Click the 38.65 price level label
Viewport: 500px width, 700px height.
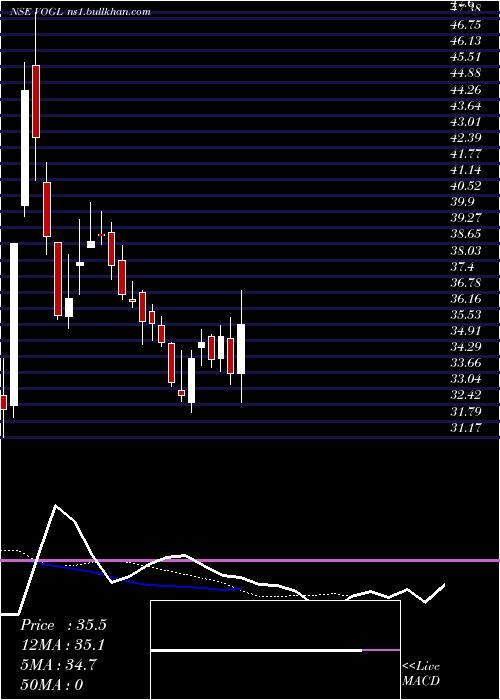click(466, 234)
